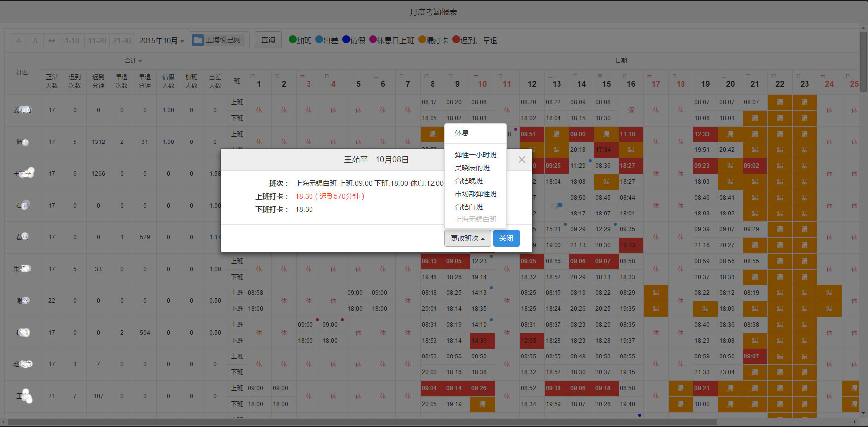Choose 弹性一小时班 in the shift list
Image resolution: width=868 pixels, height=427 pixels.
[x=475, y=155]
